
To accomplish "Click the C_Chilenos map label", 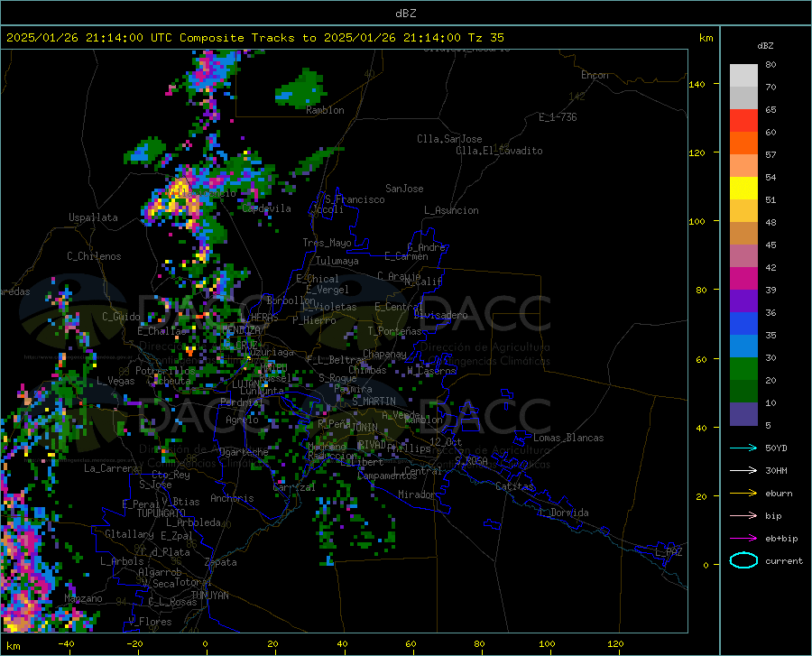I will coord(94,256).
